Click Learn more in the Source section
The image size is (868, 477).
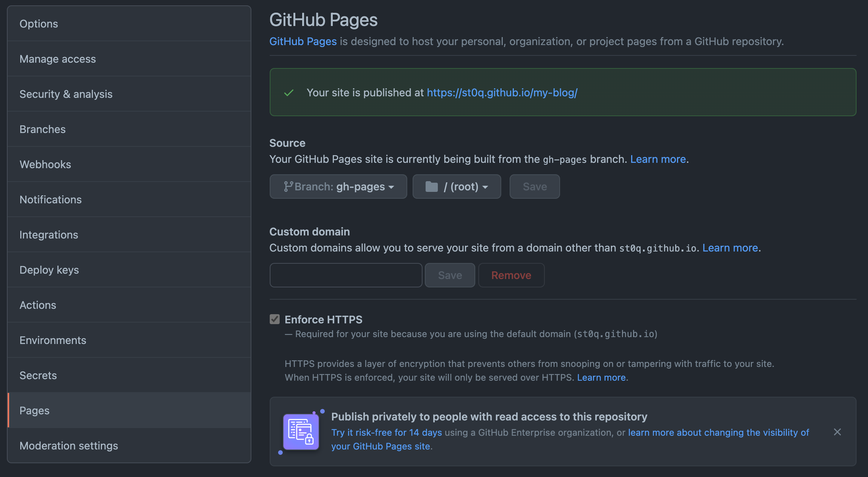coord(658,159)
